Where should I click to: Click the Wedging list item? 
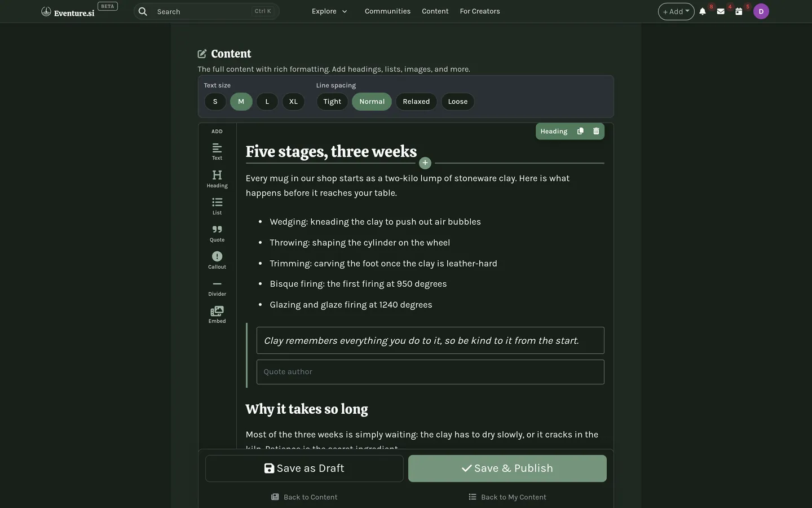[x=375, y=222]
